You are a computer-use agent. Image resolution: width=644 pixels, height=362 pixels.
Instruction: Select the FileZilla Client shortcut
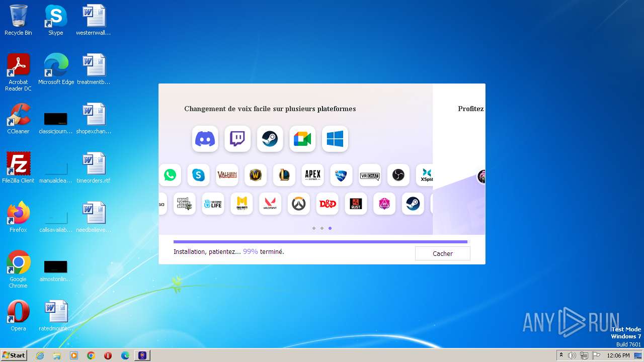pos(18,167)
